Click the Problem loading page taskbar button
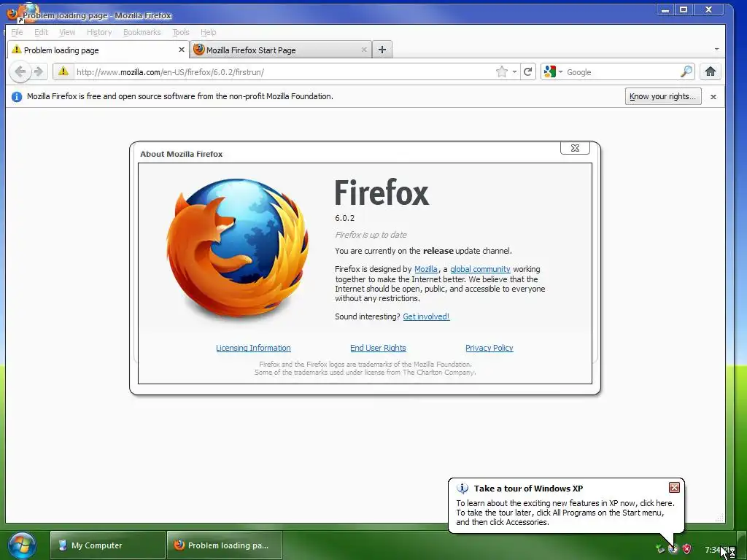 pos(225,545)
